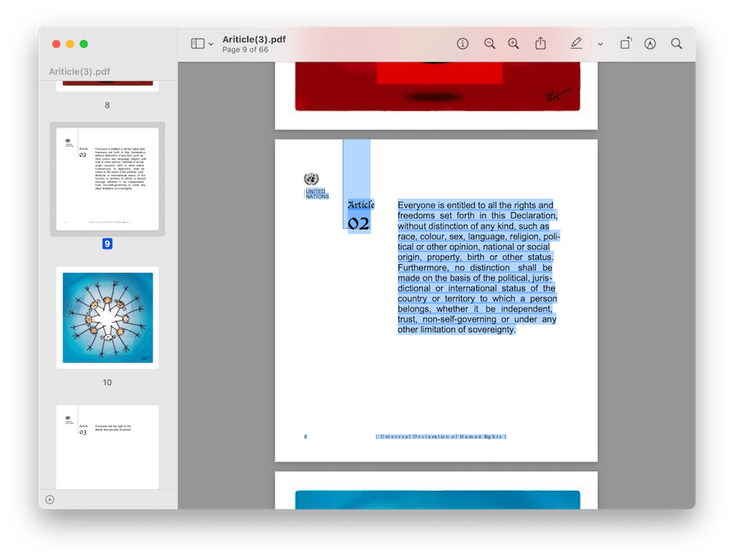The width and height of the screenshot is (734, 560).
Task: Enter full screen with green button
Action: 84,44
